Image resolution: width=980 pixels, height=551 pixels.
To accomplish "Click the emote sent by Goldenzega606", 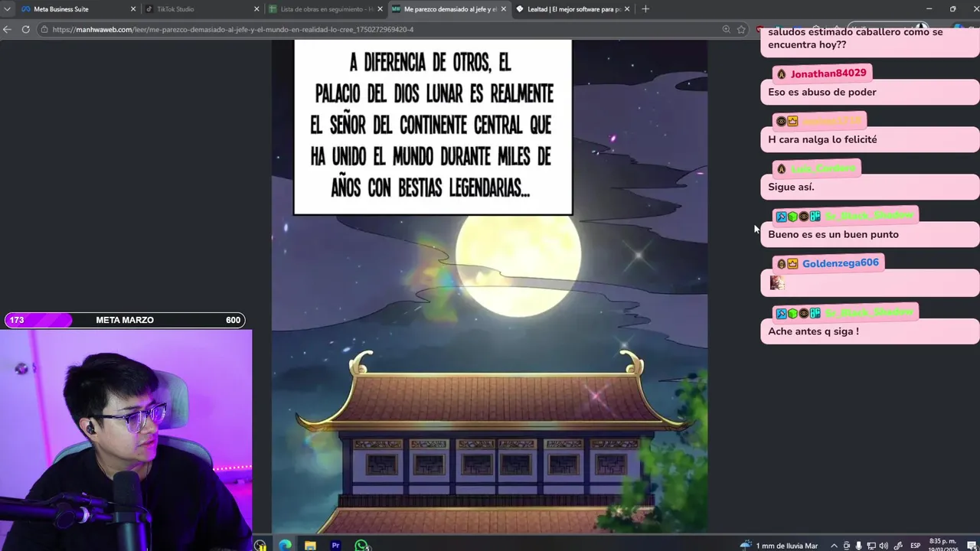I will [x=777, y=283].
